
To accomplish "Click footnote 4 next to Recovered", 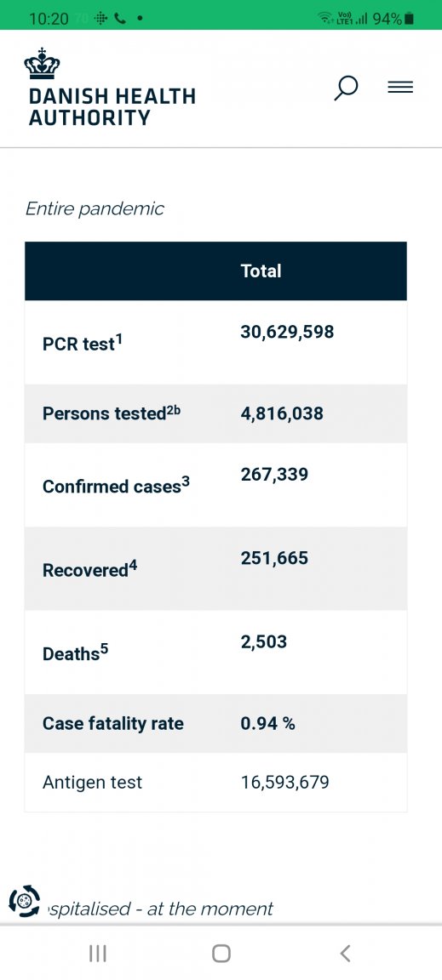I will pos(133,566).
